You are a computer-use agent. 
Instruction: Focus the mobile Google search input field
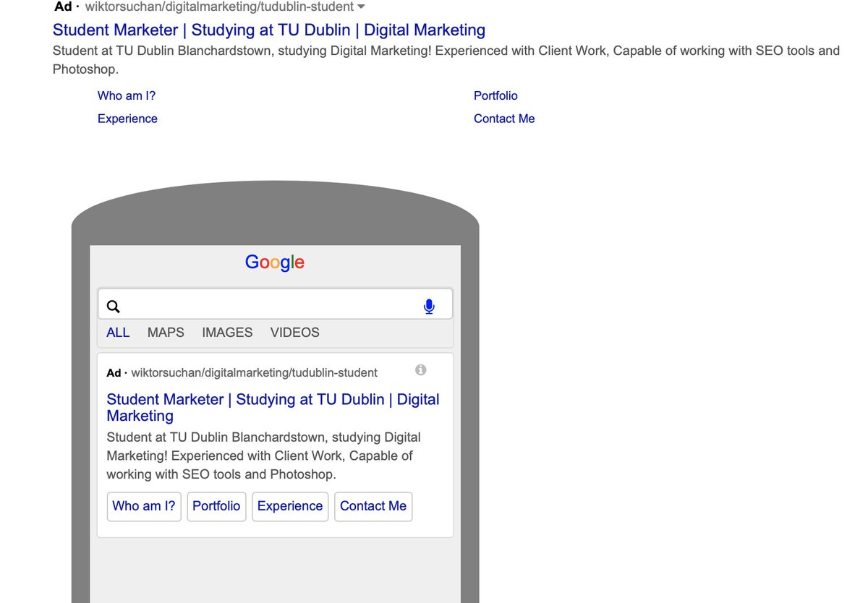point(275,304)
